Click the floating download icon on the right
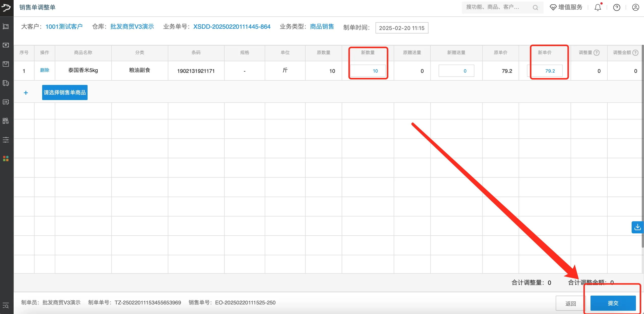Screen dimensions: 644x314 [638, 227]
